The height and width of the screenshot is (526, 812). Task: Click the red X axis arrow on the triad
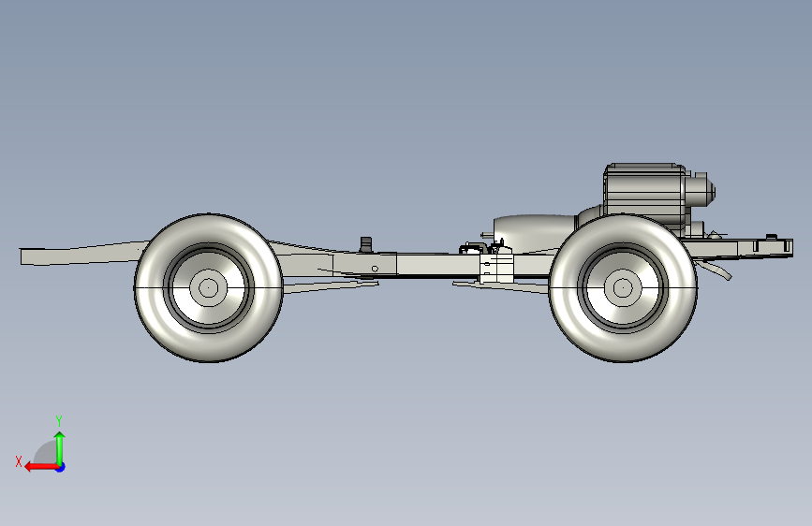[41, 467]
